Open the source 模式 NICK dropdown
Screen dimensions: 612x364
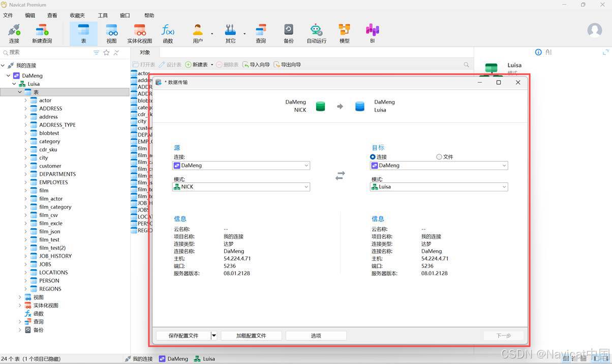coord(241,187)
